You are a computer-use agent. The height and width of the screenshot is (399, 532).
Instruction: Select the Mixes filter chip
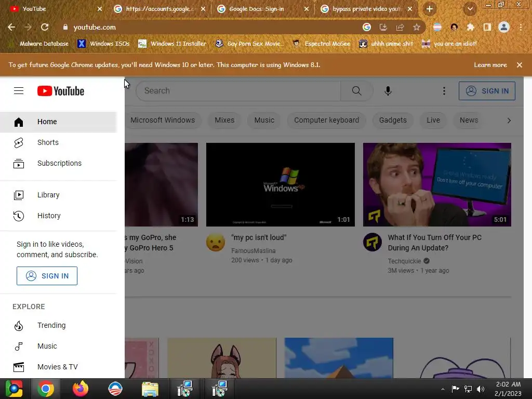[224, 120]
